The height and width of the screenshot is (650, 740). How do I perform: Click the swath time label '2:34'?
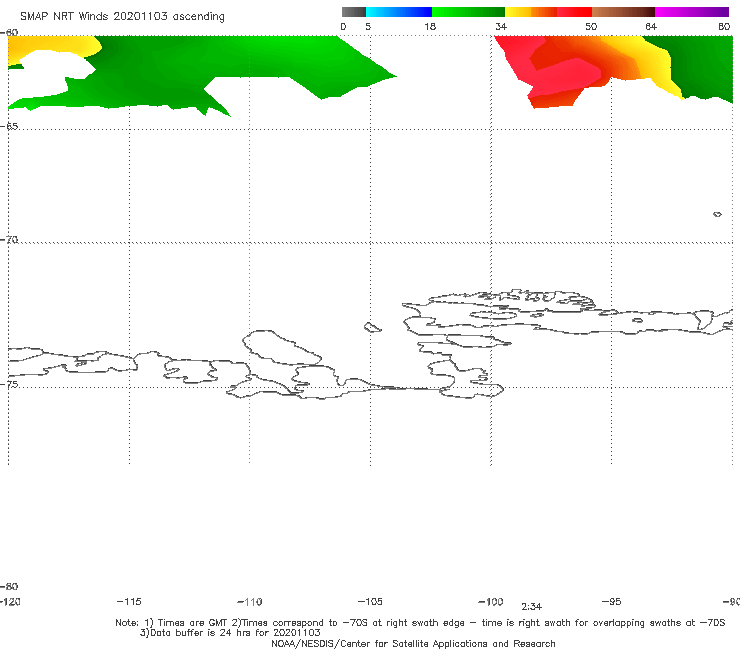(531, 607)
